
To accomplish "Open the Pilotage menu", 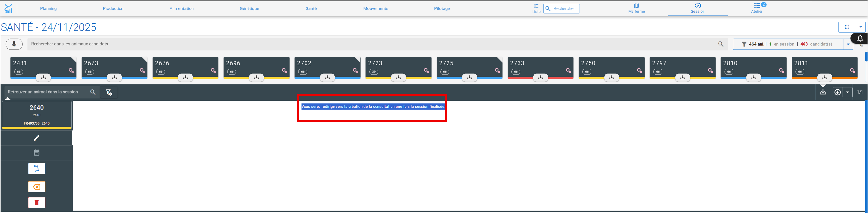I will pyautogui.click(x=442, y=9).
